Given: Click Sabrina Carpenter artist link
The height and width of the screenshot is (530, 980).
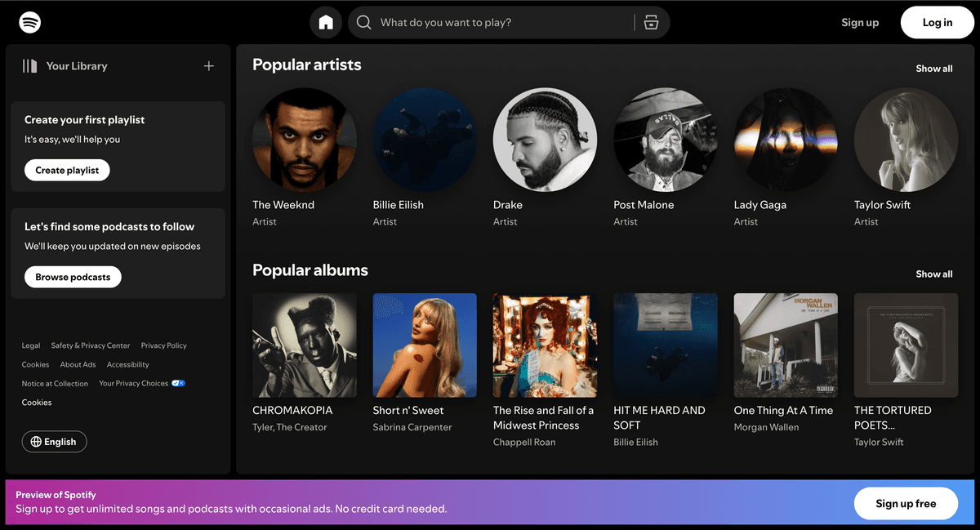Looking at the screenshot, I should click(x=412, y=427).
